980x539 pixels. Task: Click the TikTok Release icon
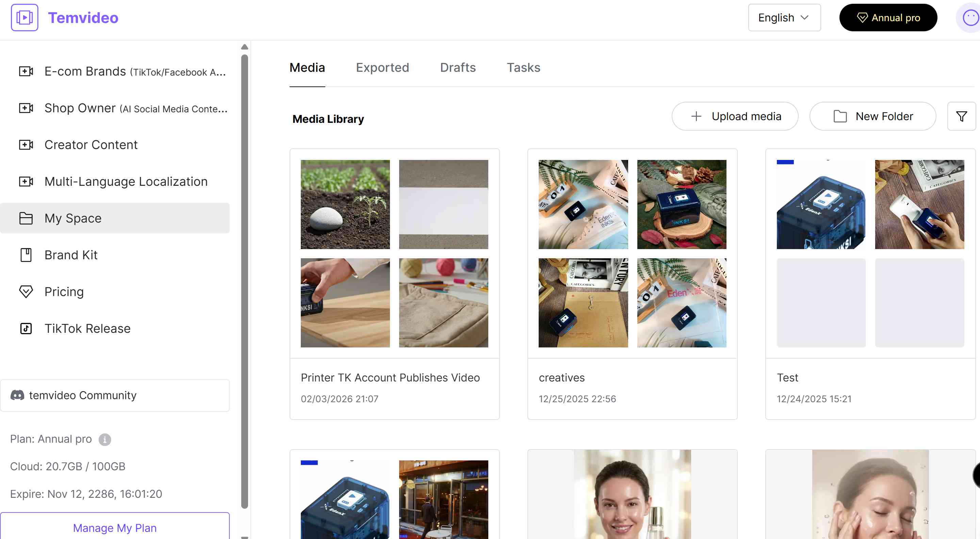point(26,328)
